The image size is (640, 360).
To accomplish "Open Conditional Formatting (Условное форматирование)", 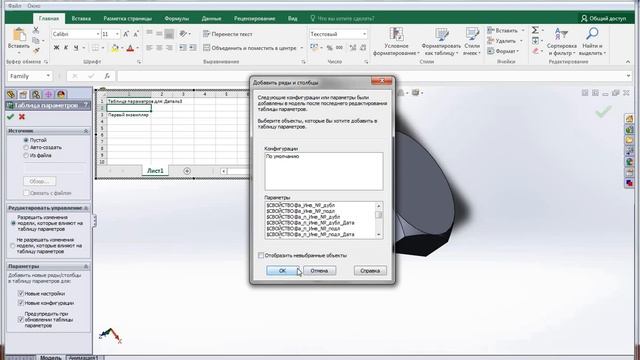I will [396, 42].
